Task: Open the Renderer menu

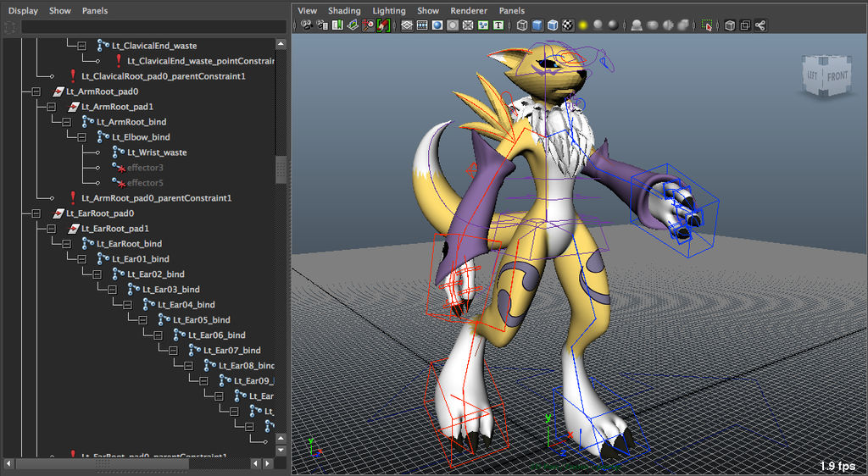Action: tap(468, 10)
